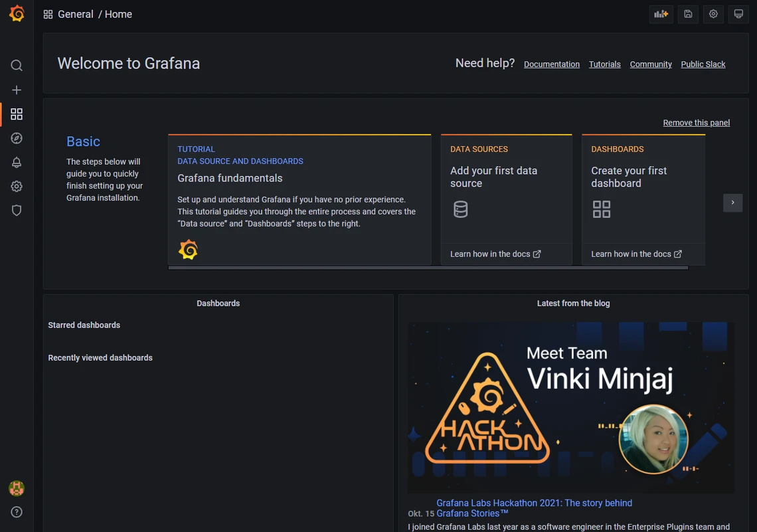Click the Add panel icon in the toolbar

click(x=661, y=14)
